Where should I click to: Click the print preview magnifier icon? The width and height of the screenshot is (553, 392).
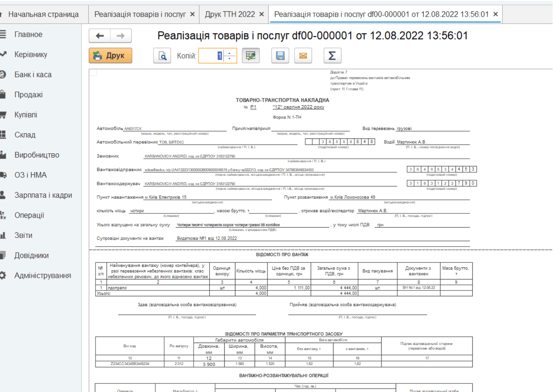tap(162, 56)
